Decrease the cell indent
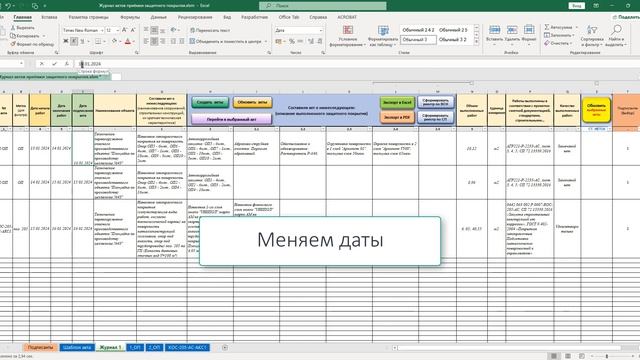640x360 pixels. click(173, 41)
